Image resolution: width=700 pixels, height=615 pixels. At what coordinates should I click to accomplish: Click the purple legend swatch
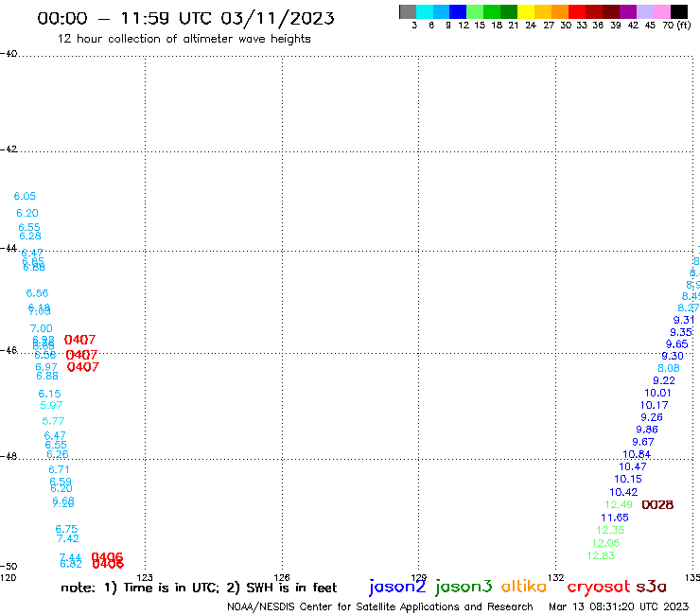(x=628, y=11)
